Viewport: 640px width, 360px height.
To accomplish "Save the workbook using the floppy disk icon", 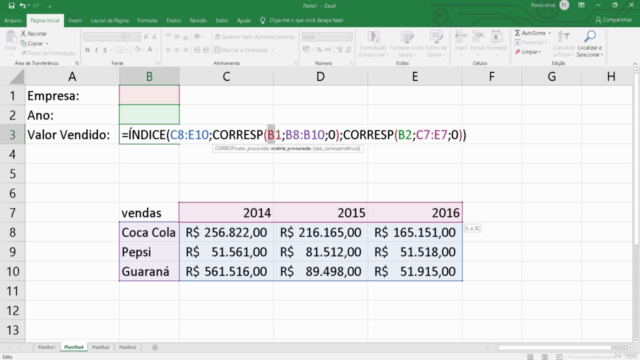I will point(11,6).
